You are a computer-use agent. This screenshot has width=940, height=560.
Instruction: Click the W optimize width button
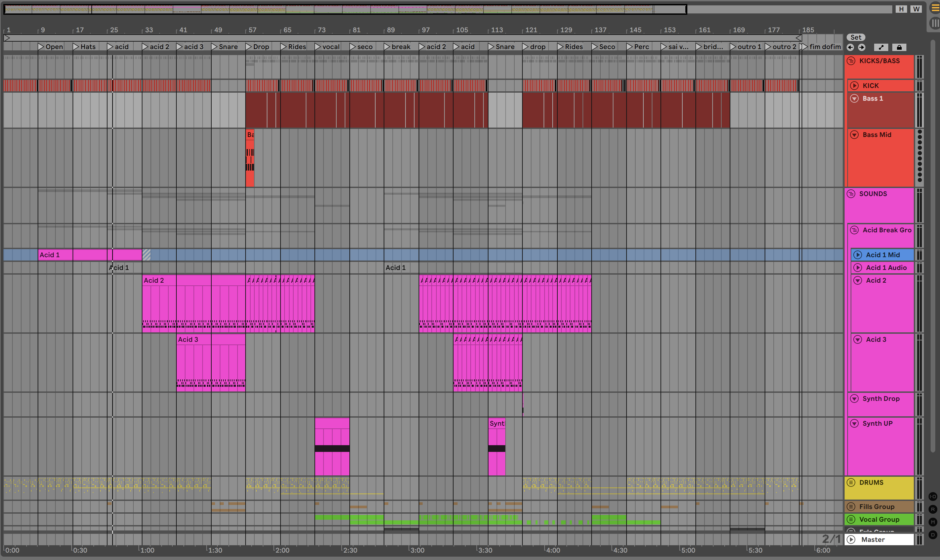[916, 9]
